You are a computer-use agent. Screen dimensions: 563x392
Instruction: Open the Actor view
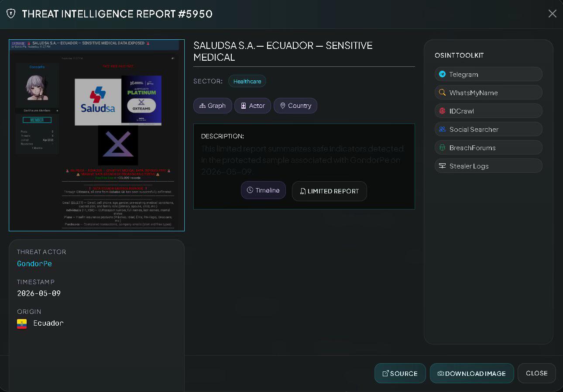pyautogui.click(x=253, y=106)
